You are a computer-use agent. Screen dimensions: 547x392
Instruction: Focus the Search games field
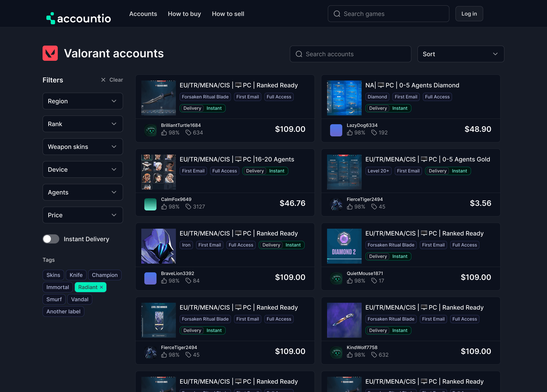pos(388,14)
